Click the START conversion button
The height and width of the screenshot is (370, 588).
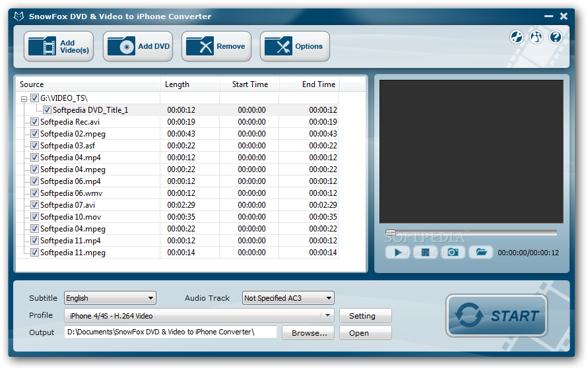tap(496, 316)
